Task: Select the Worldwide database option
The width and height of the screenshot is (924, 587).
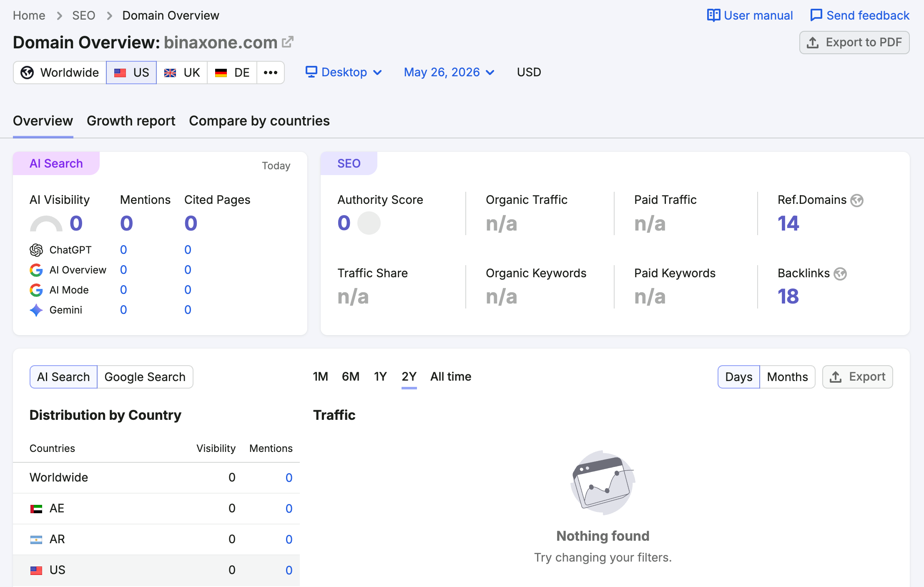Action: [60, 73]
